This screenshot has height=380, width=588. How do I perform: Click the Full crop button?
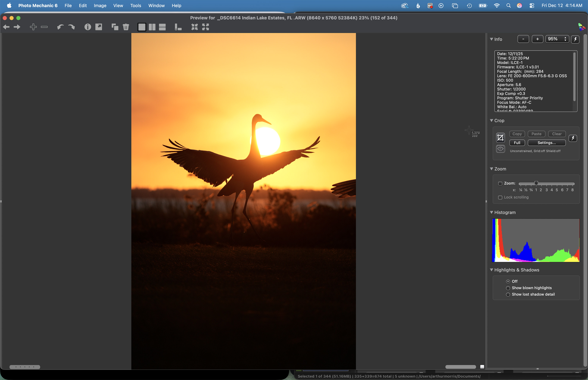point(517,143)
